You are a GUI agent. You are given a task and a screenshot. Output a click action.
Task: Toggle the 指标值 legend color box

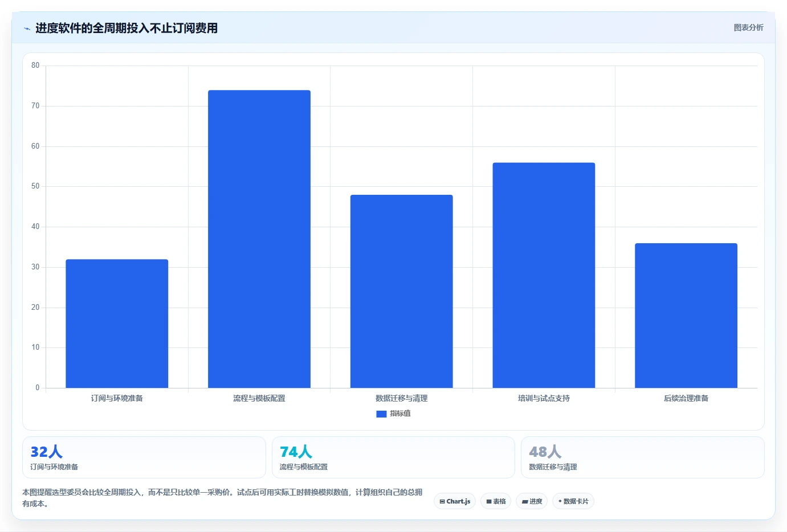click(x=381, y=414)
